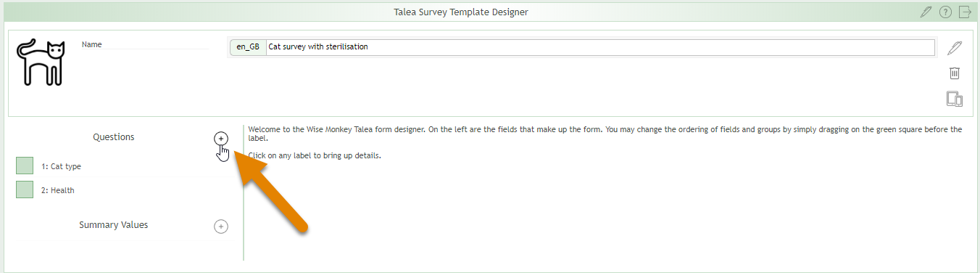Click the Summary Values heading

point(114,225)
